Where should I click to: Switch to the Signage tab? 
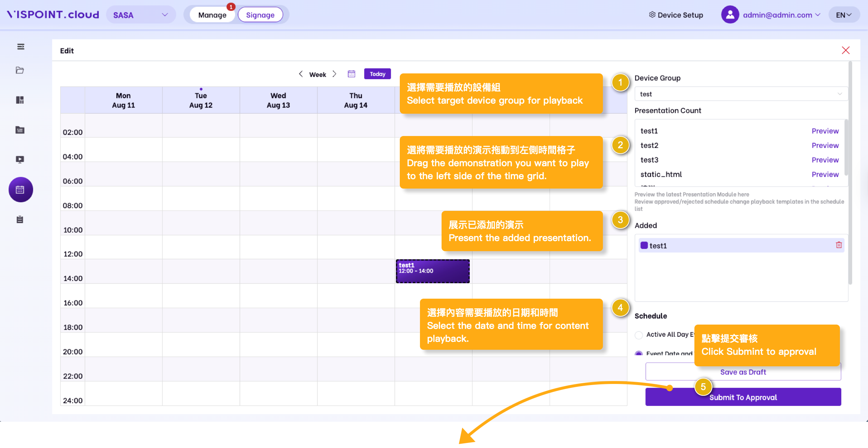pos(260,15)
